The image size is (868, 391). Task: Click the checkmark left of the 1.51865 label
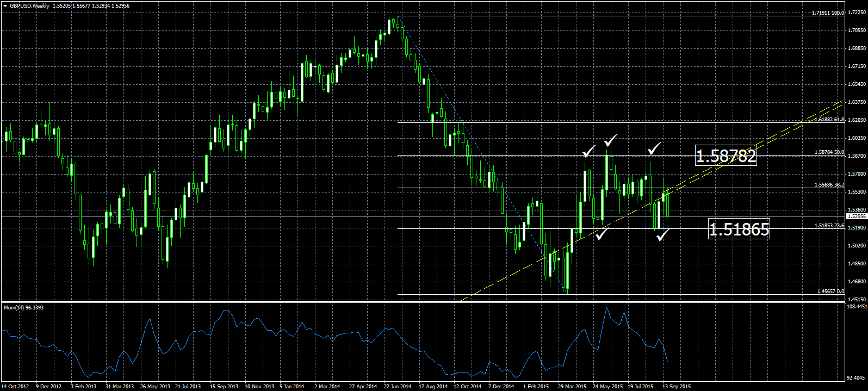663,234
